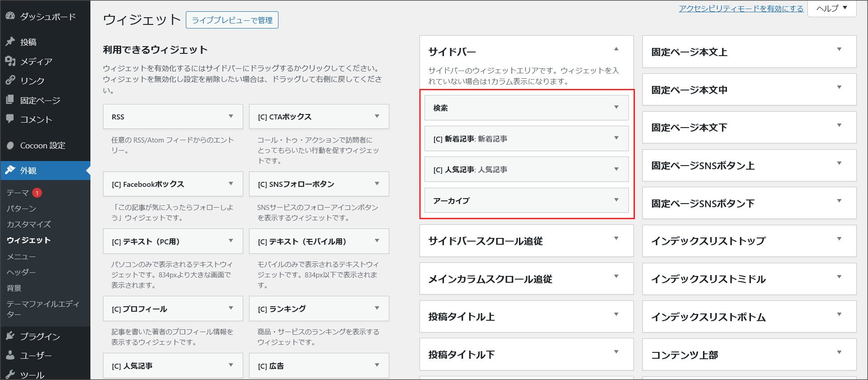The image size is (868, 380).
Task: Open テーマファイルエディター submenu item
Action: tap(43, 309)
